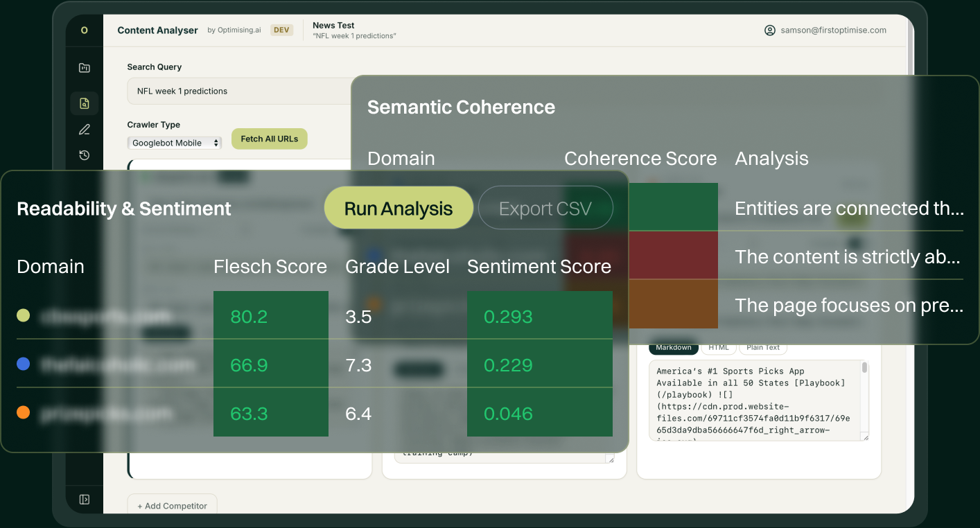980x528 pixels.
Task: Click the user account avatar icon
Action: [x=769, y=30]
